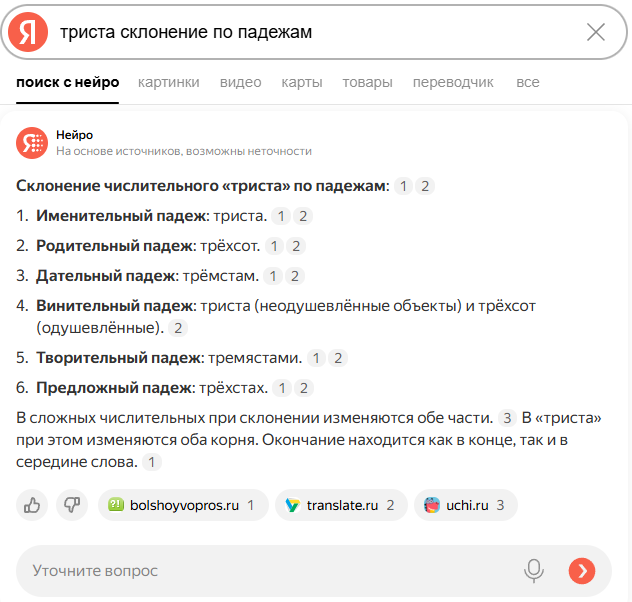Focus the Уточните вопрос input field
The width and height of the screenshot is (632, 602).
point(260,571)
